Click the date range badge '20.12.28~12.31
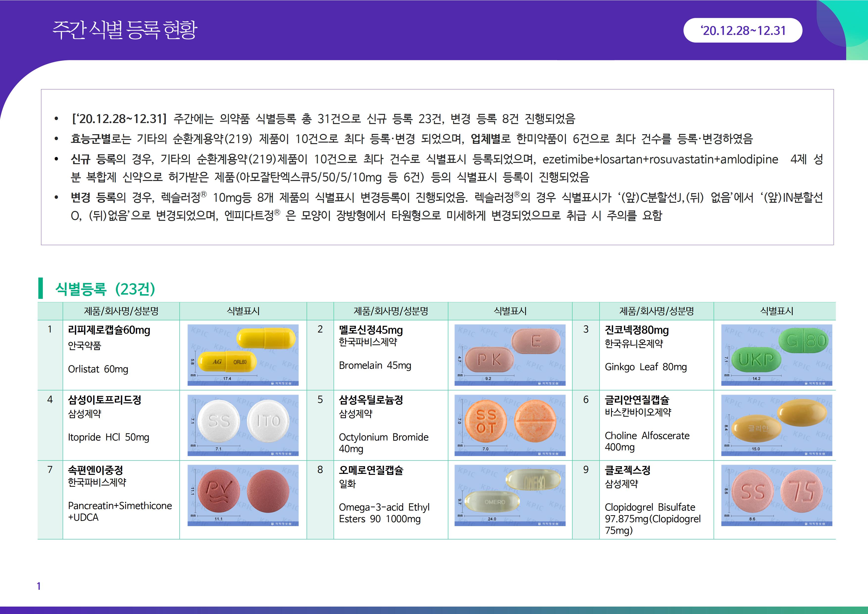This screenshot has width=868, height=614. click(x=743, y=31)
